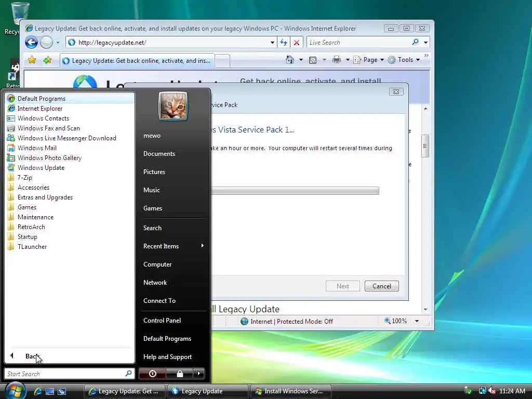Expand the Extras and Upgrades folder
The height and width of the screenshot is (399, 532).
[70, 197]
